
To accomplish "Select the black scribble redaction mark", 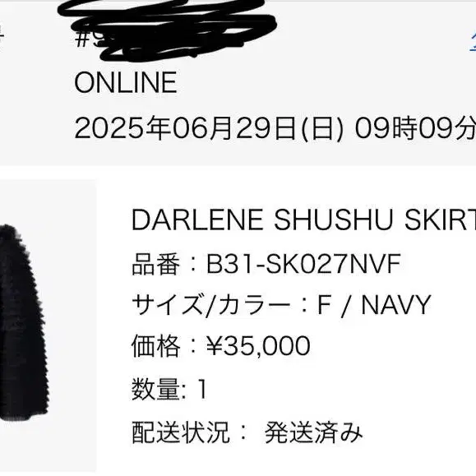I will click(x=167, y=30).
